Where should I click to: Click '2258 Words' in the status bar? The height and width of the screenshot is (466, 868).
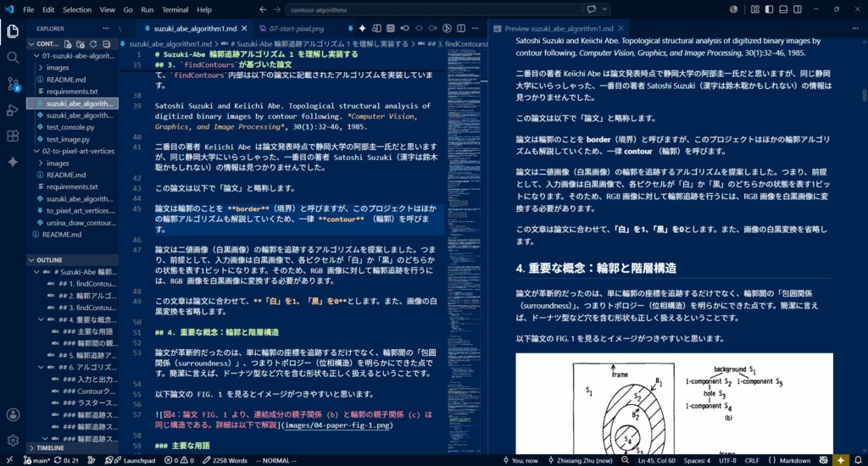click(x=225, y=460)
